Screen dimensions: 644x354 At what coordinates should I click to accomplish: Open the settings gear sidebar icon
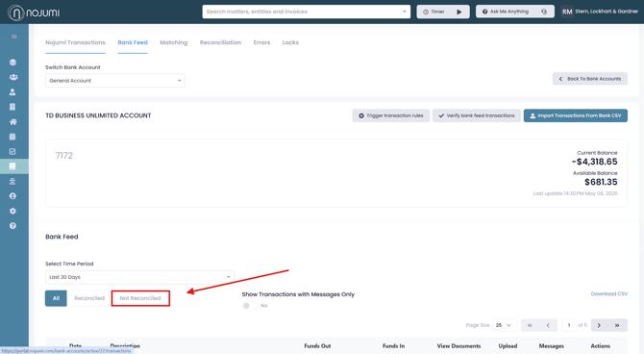(12, 211)
